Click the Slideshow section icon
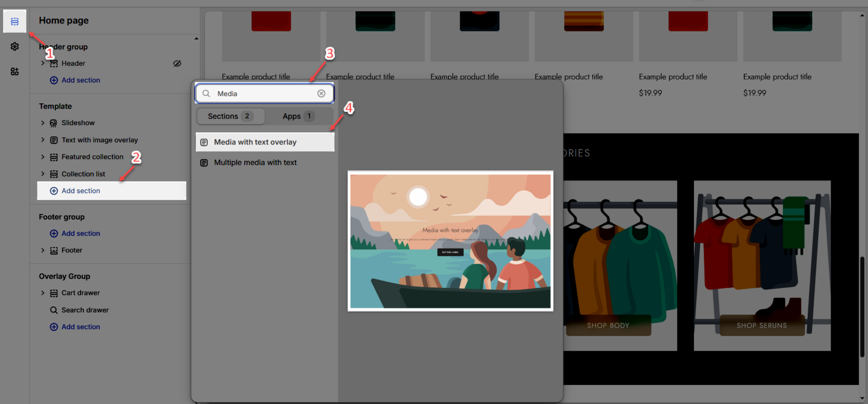 54,123
